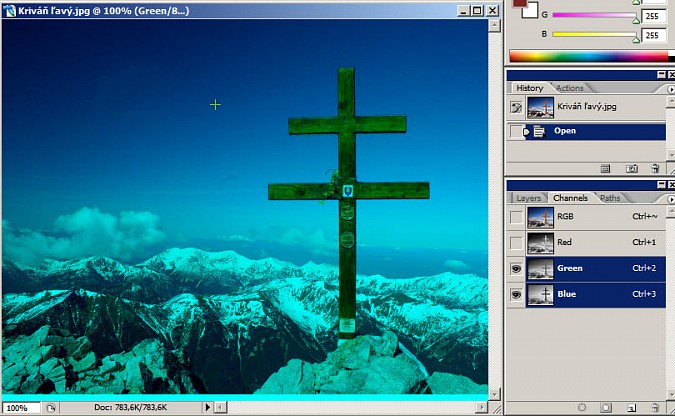Click the Ctrl+2 shortcut text

[x=644, y=268]
